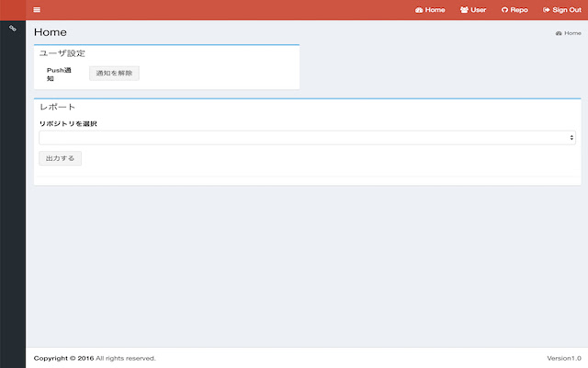Viewport: 588px width, 368px height.
Task: Click the Home breadcrumb link
Action: [x=569, y=33]
